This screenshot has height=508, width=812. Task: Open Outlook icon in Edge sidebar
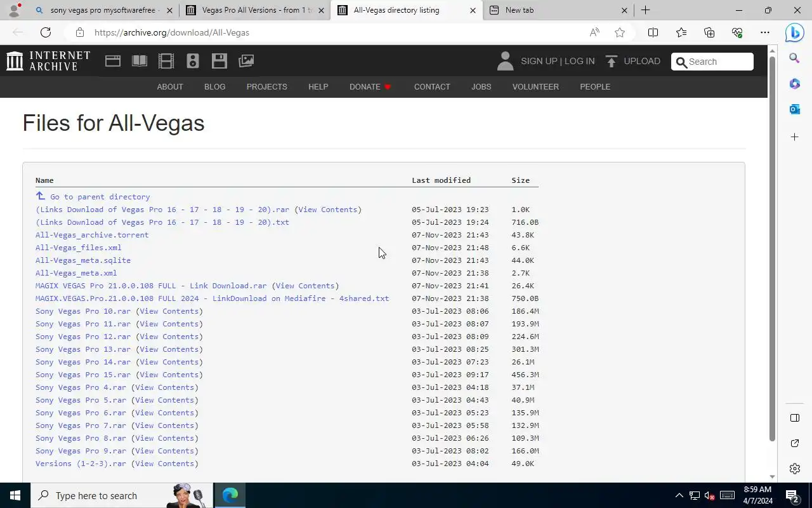(x=794, y=109)
